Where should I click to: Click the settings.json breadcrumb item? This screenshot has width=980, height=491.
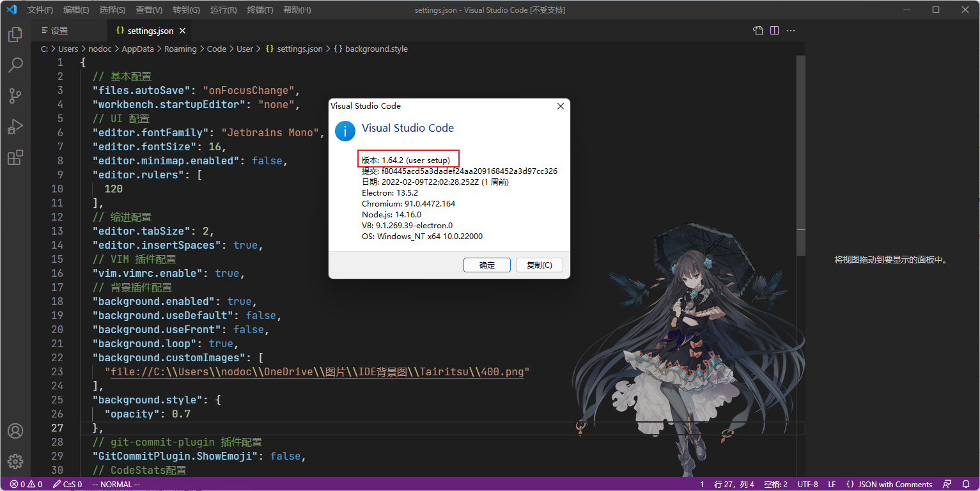pyautogui.click(x=299, y=49)
